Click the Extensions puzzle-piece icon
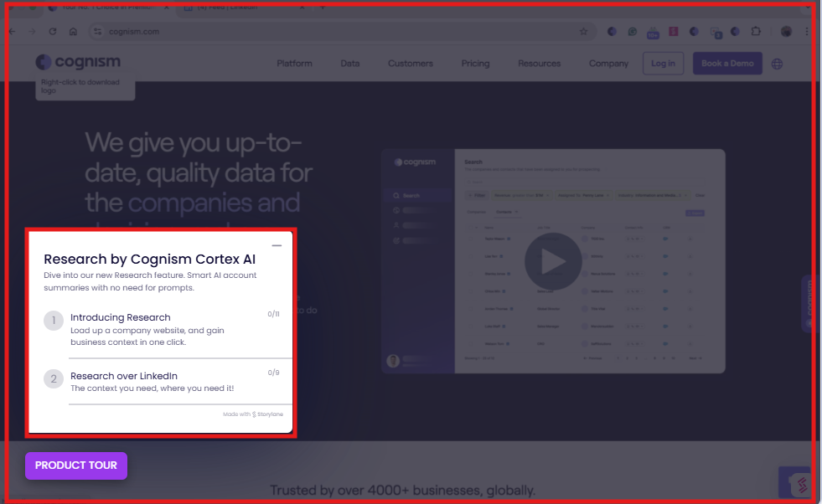 (756, 31)
